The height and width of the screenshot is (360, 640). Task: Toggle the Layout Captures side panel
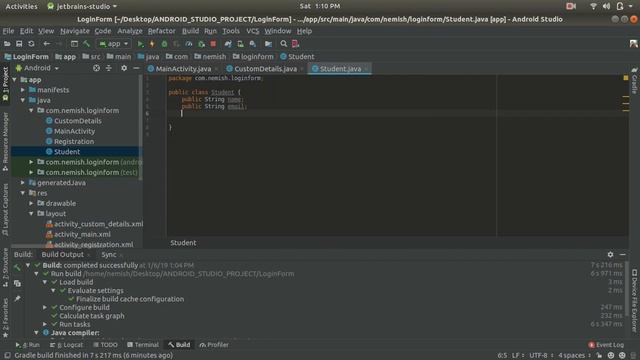5,209
